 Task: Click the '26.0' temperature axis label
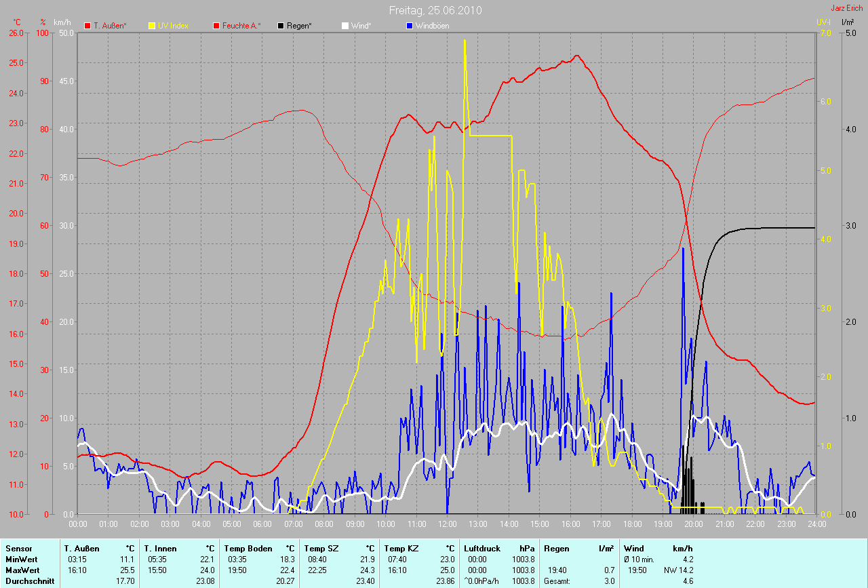pos(15,33)
